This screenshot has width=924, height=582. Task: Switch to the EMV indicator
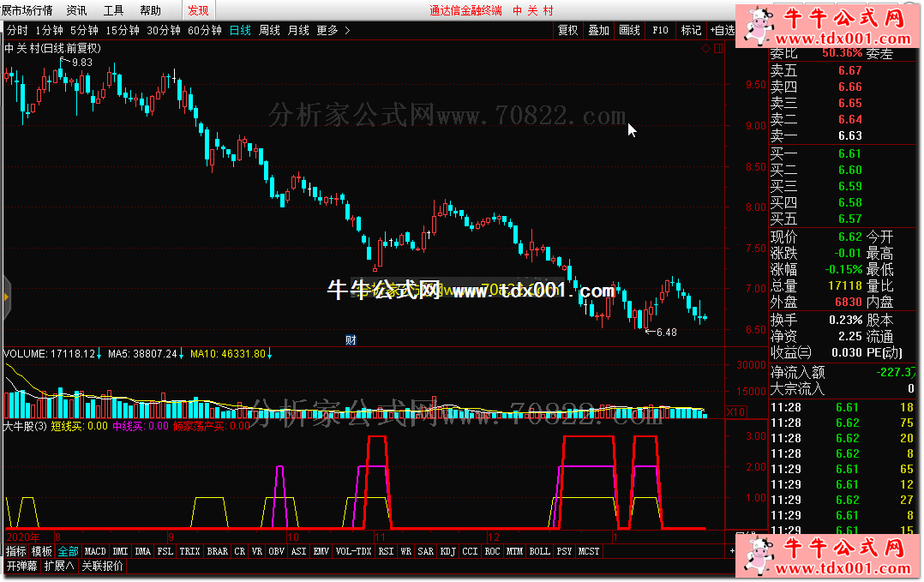tap(321, 551)
